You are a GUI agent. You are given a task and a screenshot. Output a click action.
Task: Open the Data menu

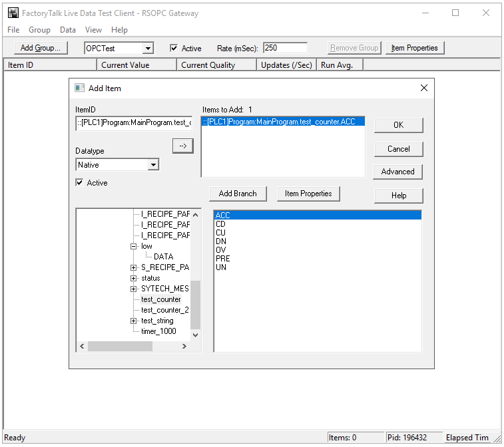[68, 30]
